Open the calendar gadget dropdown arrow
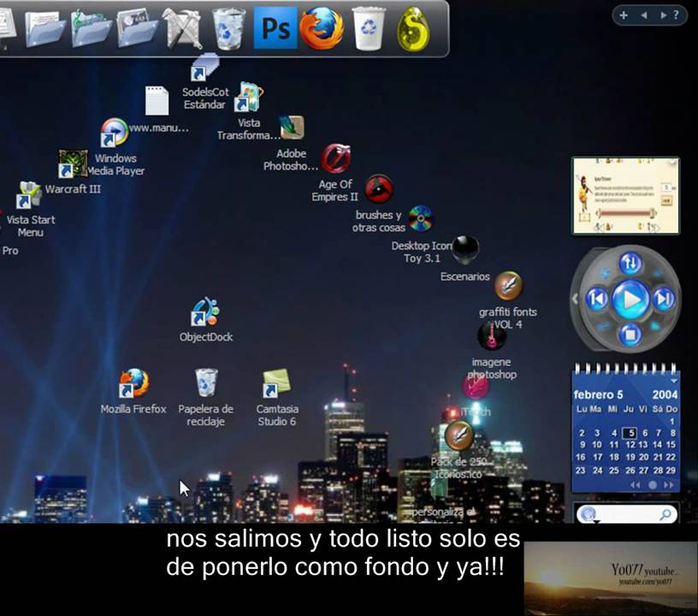 click(x=674, y=381)
